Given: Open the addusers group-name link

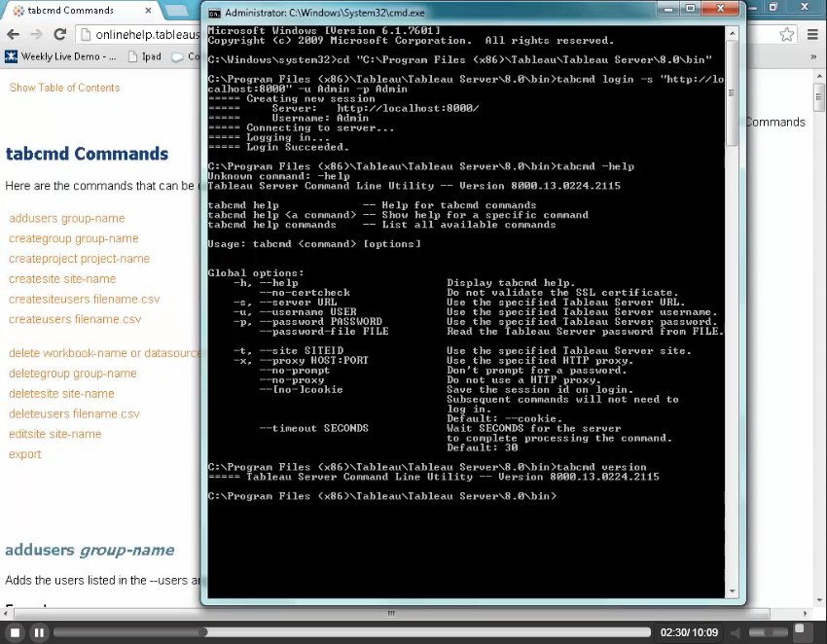Looking at the screenshot, I should tap(66, 218).
